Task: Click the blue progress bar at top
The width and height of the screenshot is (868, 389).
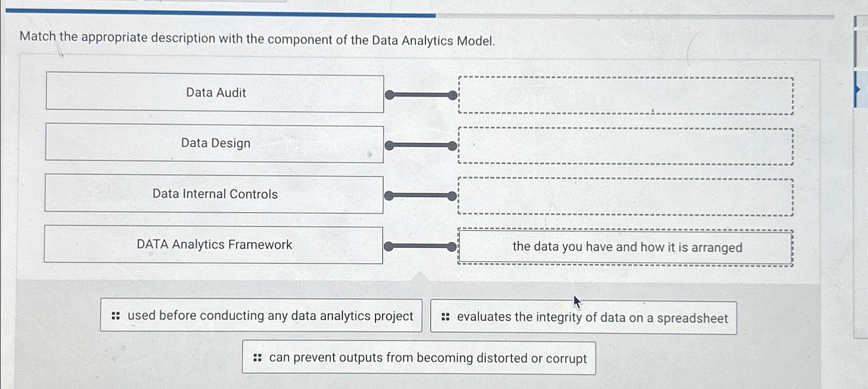Action: (221, 14)
